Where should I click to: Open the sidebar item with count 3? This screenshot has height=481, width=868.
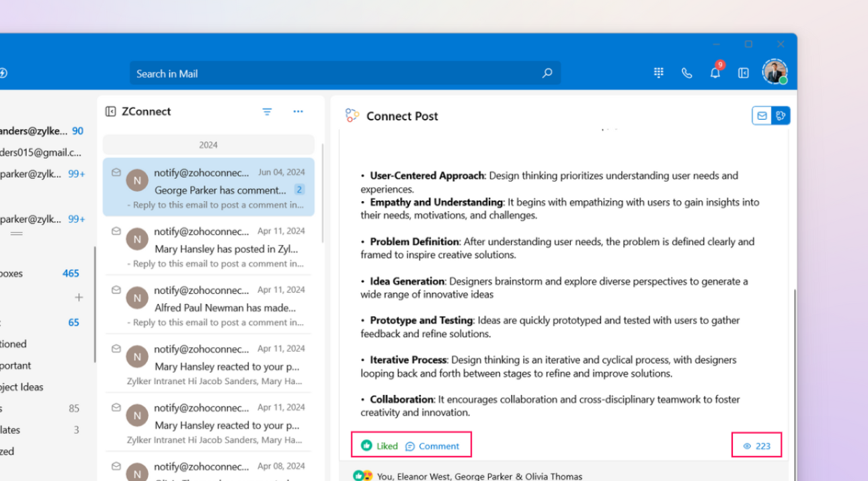tap(40, 430)
